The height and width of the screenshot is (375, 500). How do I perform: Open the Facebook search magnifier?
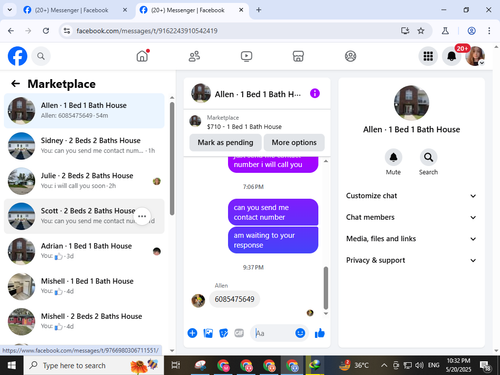click(41, 56)
